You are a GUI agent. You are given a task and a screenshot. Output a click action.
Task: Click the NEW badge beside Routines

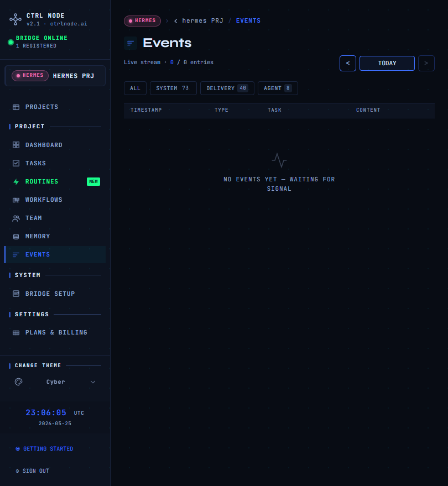pyautogui.click(x=93, y=182)
